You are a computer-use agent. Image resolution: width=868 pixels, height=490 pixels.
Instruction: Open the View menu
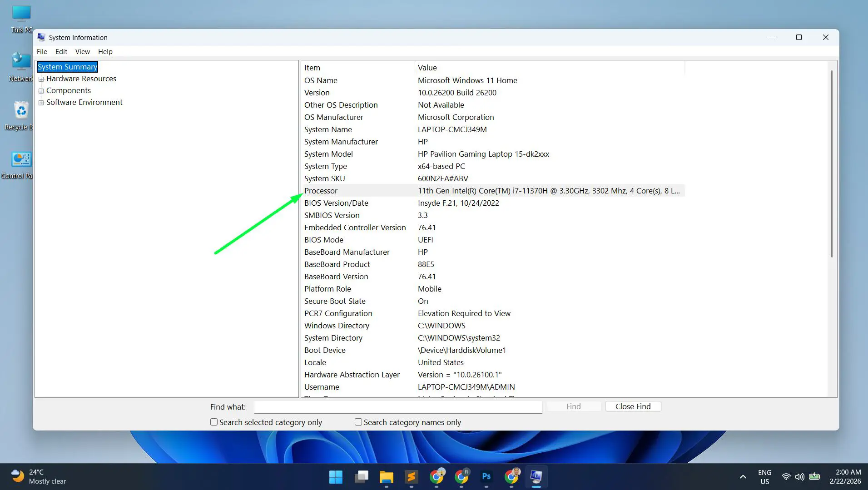(x=83, y=51)
